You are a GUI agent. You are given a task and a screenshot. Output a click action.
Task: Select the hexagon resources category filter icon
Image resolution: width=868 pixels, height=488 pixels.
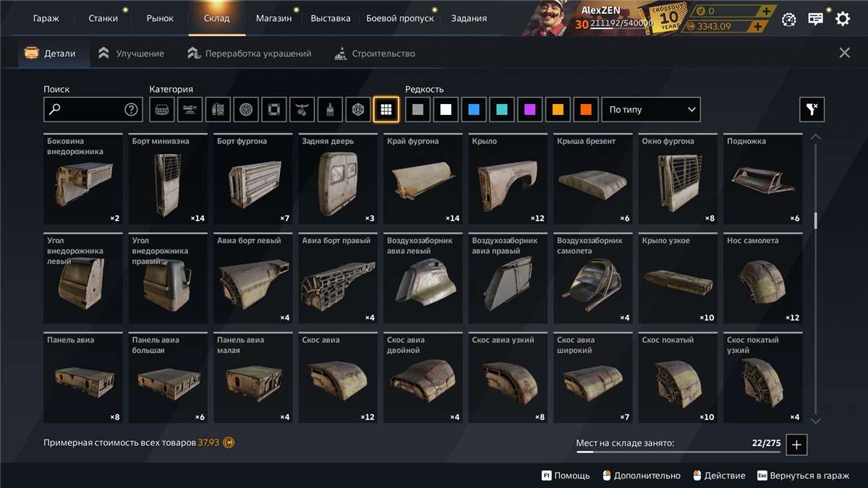[x=358, y=110]
